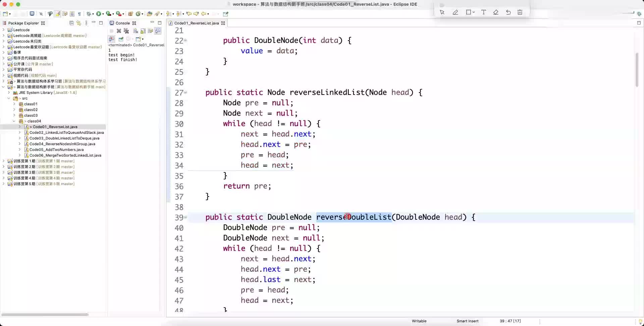Click the Open Console toolbar icon
The image size is (644, 326).
(x=32, y=14)
